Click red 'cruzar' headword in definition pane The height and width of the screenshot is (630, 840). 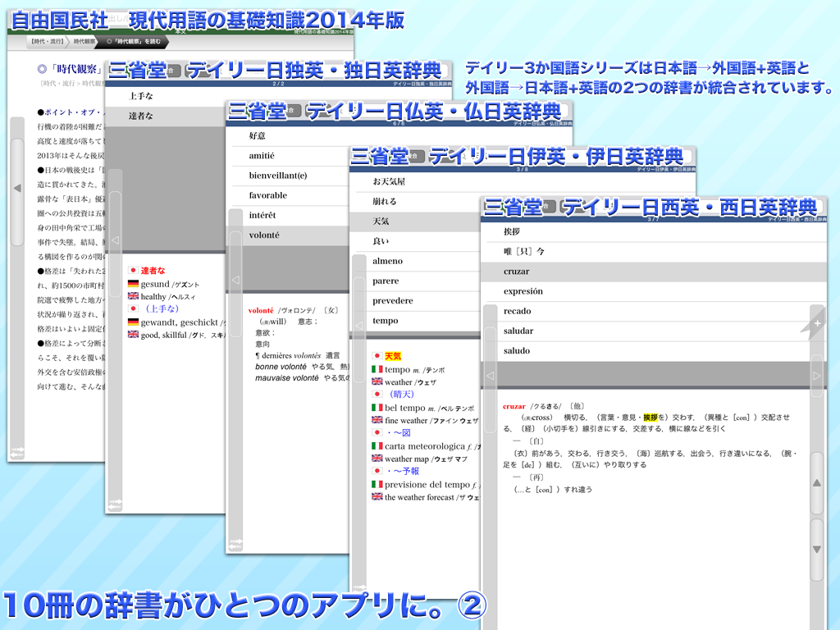(514, 407)
